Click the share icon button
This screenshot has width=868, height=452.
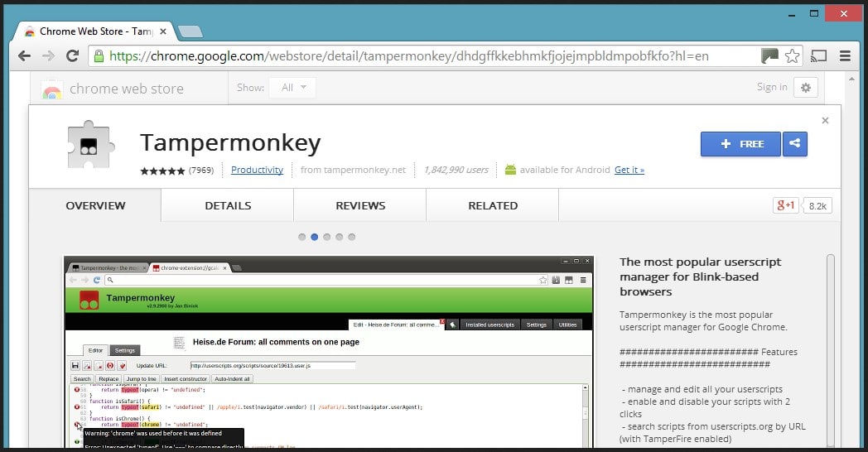click(795, 144)
